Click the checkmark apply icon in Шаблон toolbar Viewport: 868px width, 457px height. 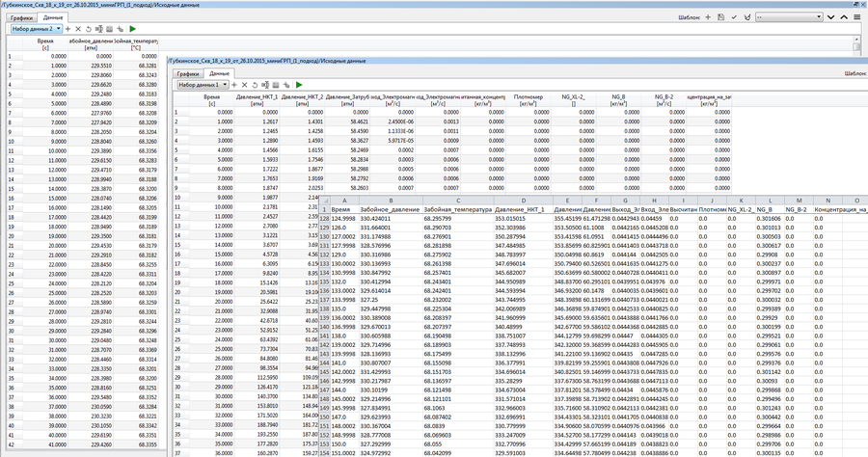733,17
